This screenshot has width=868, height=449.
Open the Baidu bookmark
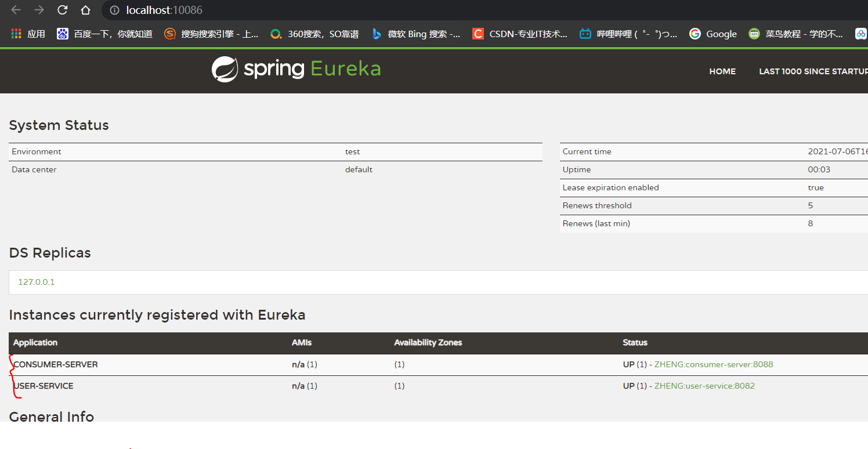(x=105, y=34)
